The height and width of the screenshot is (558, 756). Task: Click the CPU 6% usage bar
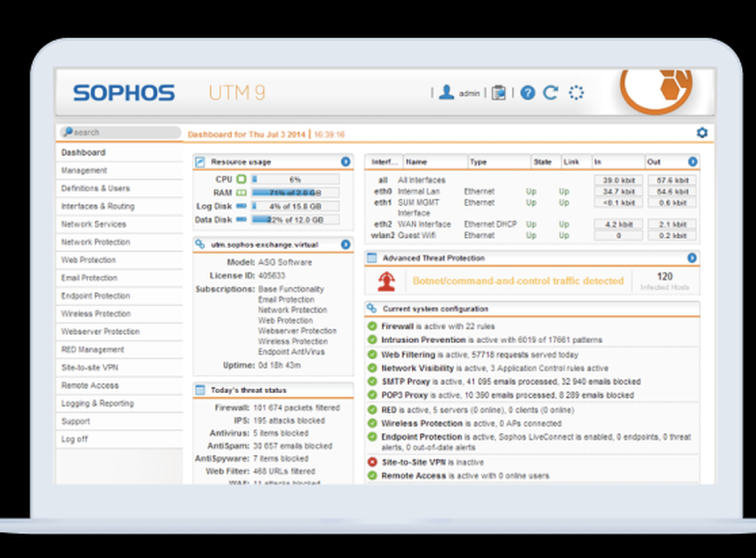point(295,179)
